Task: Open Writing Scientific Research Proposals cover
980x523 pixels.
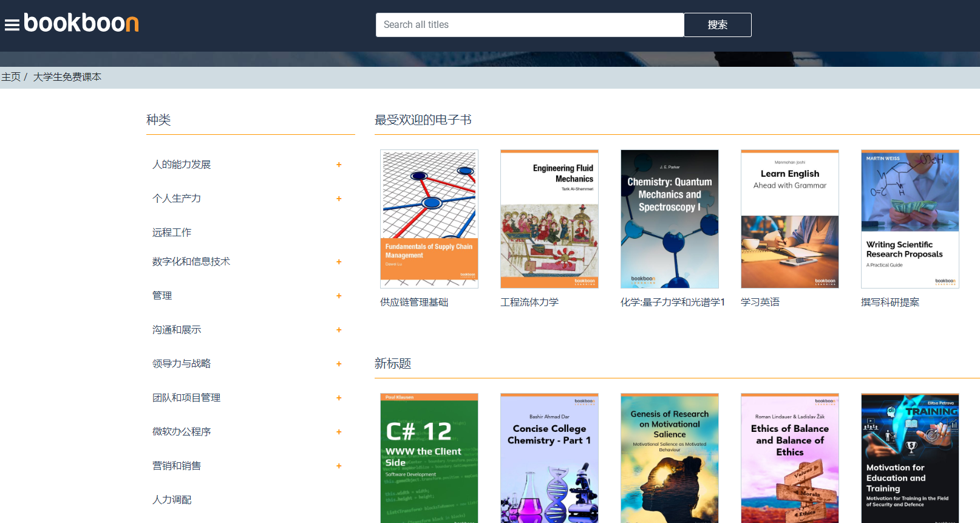Action: pos(910,219)
